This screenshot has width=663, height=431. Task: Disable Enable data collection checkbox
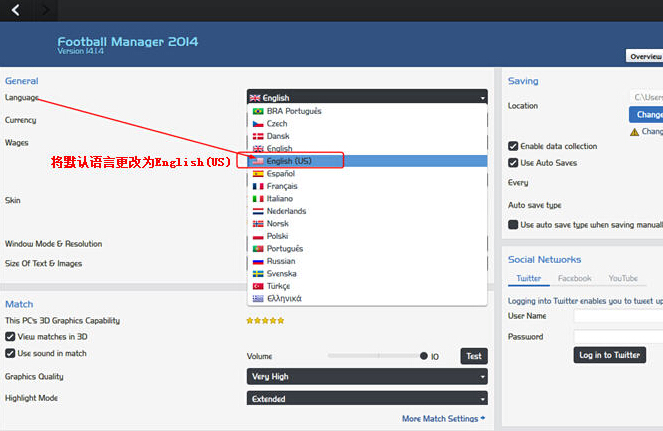coord(513,146)
